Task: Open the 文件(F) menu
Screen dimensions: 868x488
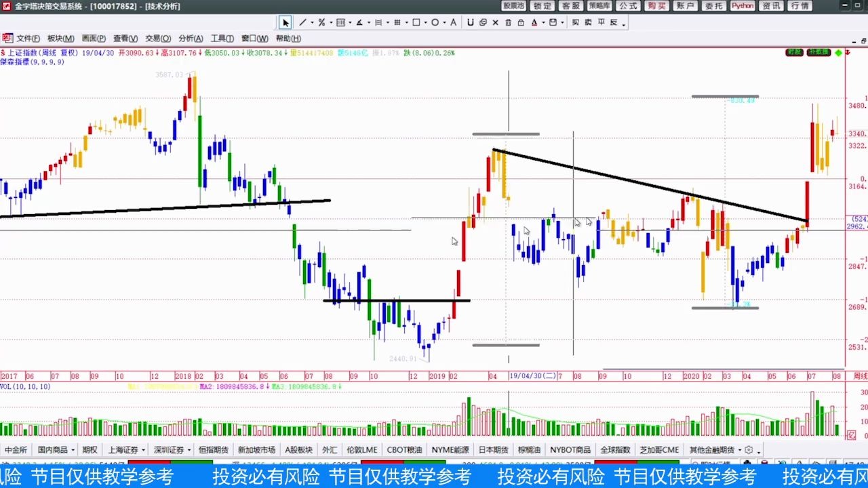Action: pos(28,39)
